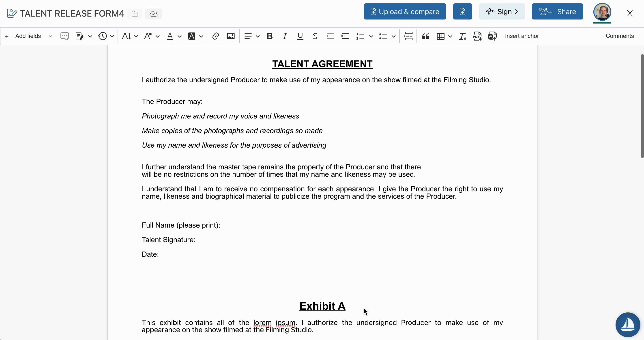Insert a hyperlink with the link icon
The height and width of the screenshot is (340, 644).
(x=215, y=36)
